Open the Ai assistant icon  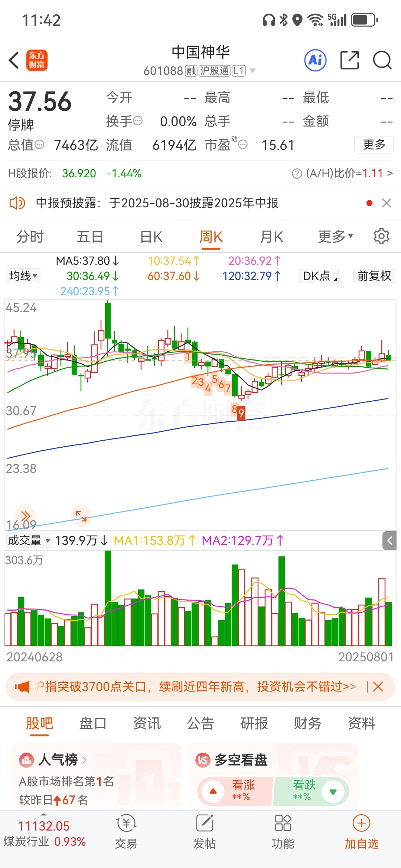[315, 60]
